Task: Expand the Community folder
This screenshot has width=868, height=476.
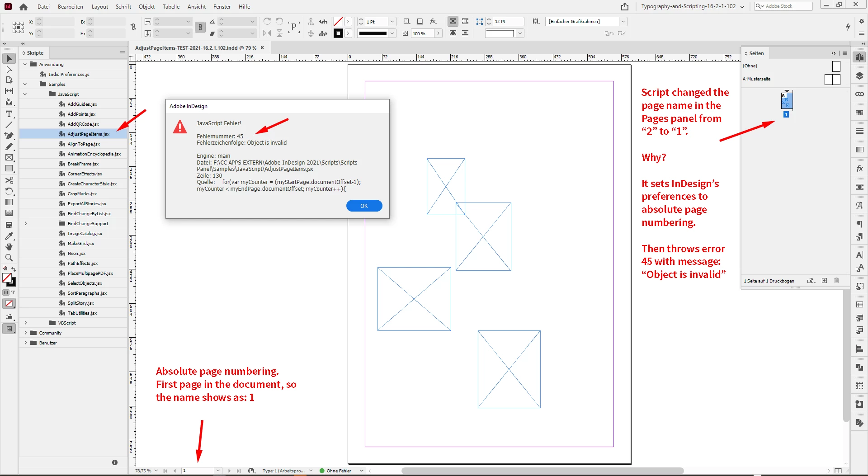Action: 26,333
